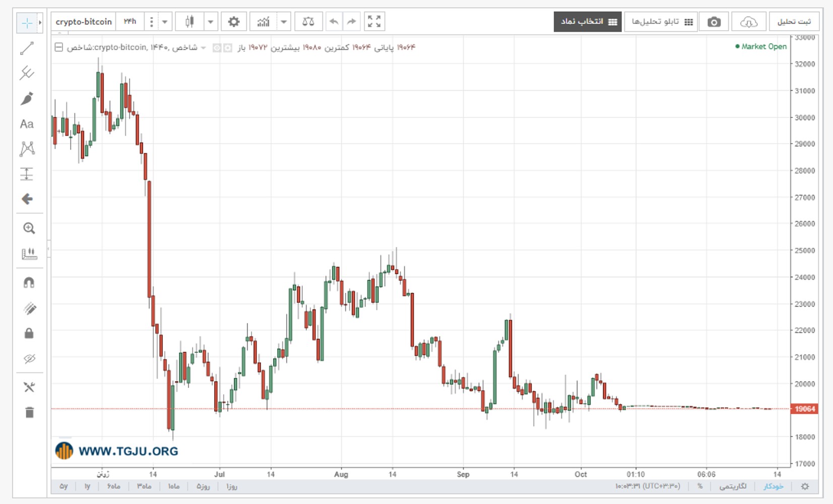Select the pitchfork drawing tool
833x504 pixels.
tap(27, 73)
